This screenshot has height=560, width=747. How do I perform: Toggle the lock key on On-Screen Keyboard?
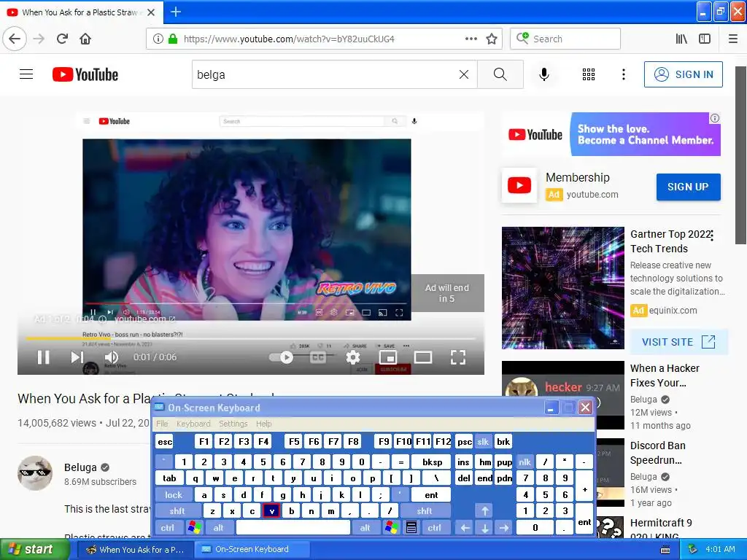click(174, 495)
